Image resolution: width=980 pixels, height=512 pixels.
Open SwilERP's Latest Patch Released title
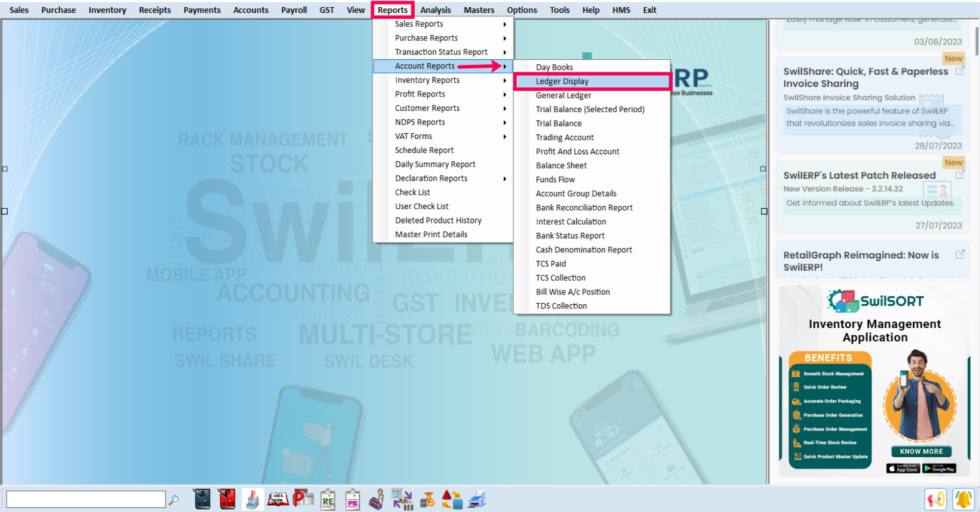860,175
